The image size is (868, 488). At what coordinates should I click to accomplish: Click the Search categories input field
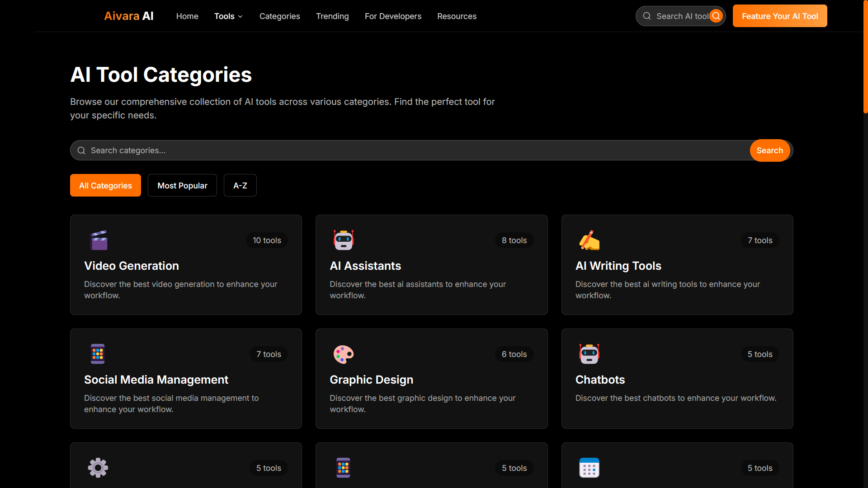click(x=407, y=150)
